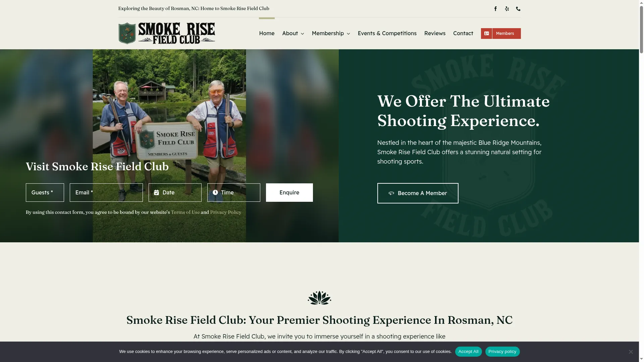Click the page vertical scrollbar thumb
The width and height of the screenshot is (644, 362).
point(641,29)
